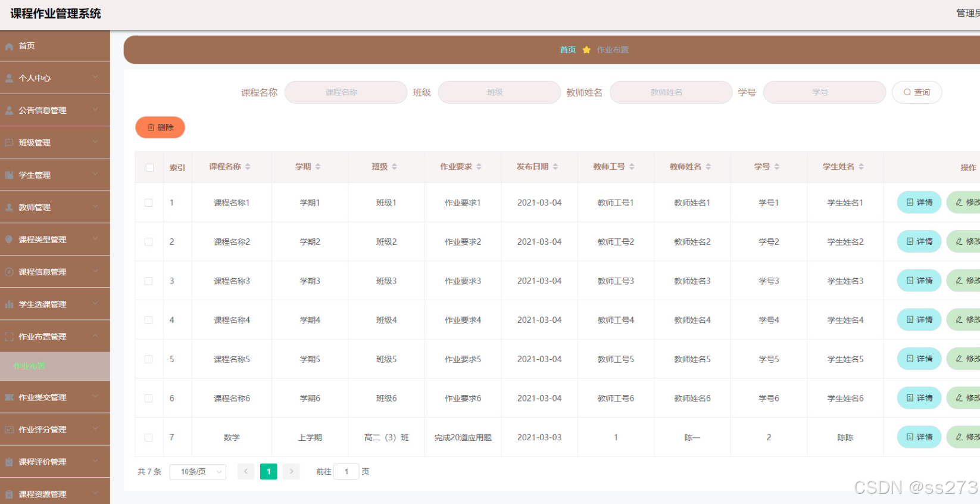Sort 教师工号 column using its sort arrows
The width and height of the screenshot is (980, 504).
(x=632, y=167)
